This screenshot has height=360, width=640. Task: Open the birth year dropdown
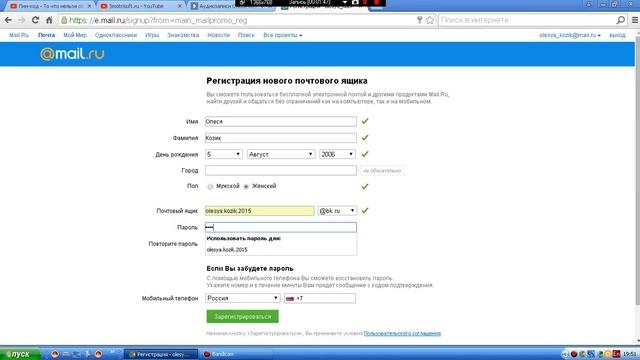pos(337,154)
